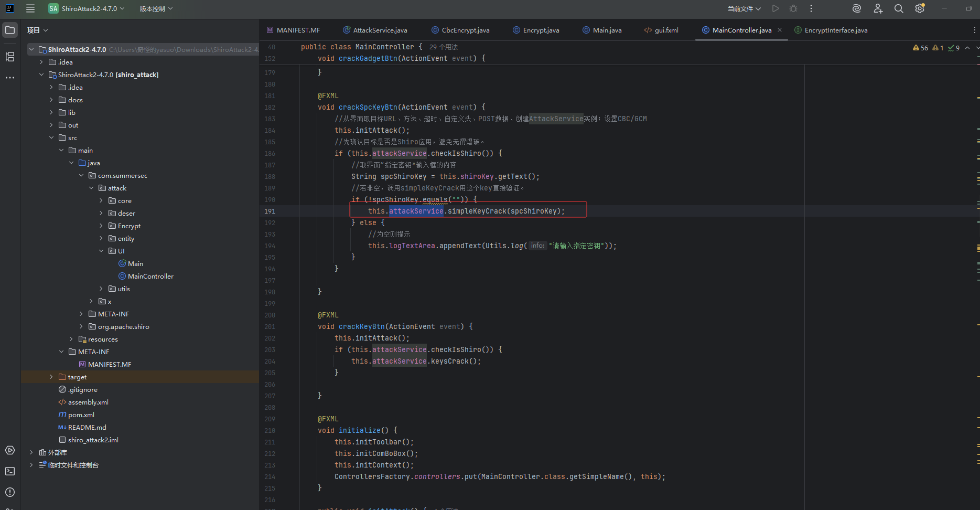Toggle the Project tool window
The width and height of the screenshot is (980, 510).
pyautogui.click(x=10, y=30)
